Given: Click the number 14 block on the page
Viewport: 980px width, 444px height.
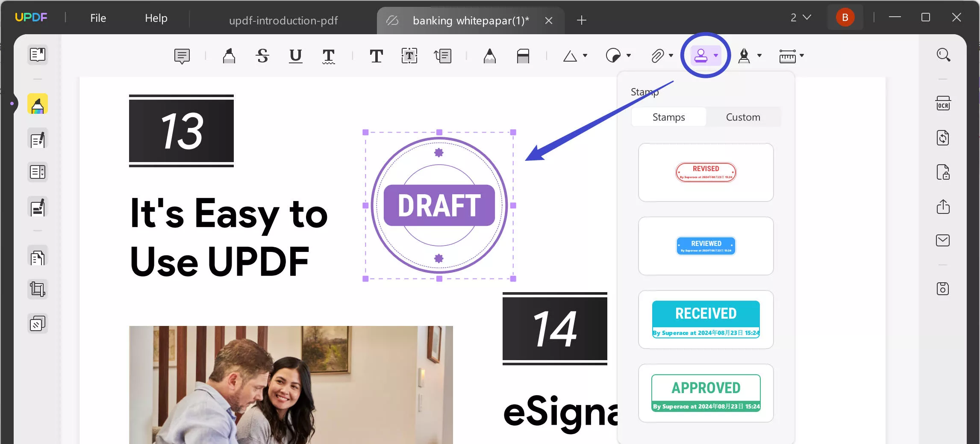Looking at the screenshot, I should coord(555,329).
